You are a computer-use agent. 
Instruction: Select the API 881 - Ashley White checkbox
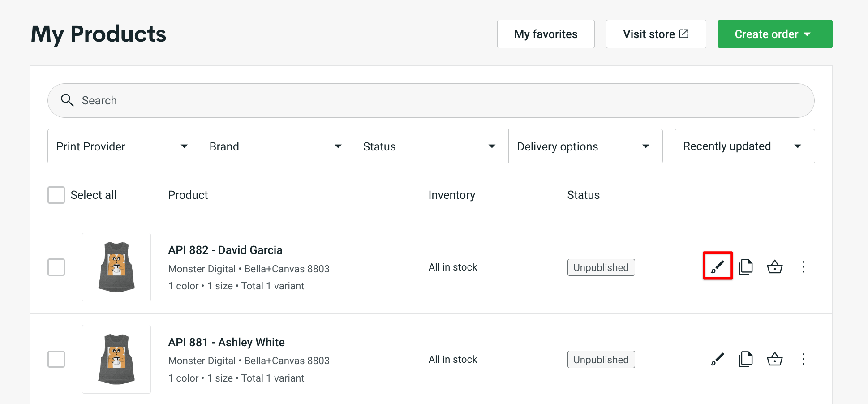(x=56, y=359)
